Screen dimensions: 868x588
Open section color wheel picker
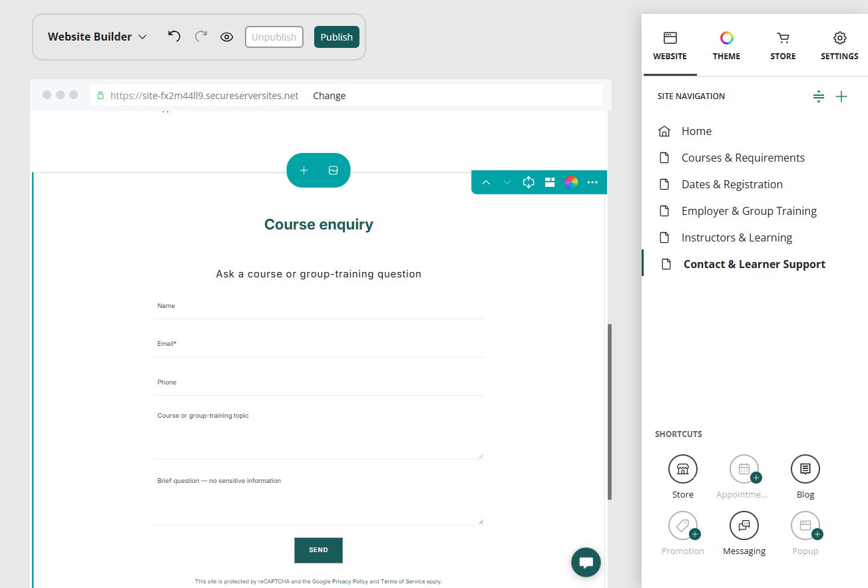[571, 182]
